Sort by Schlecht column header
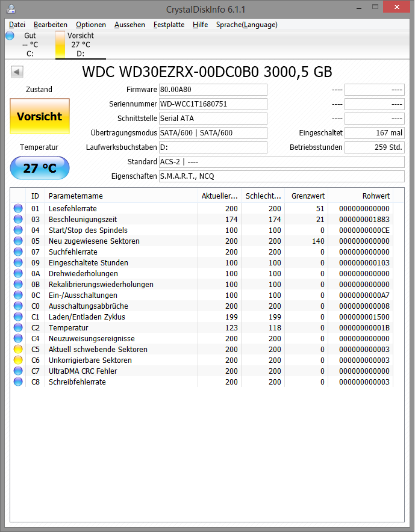The width and height of the screenshot is (415, 532). 263,196
